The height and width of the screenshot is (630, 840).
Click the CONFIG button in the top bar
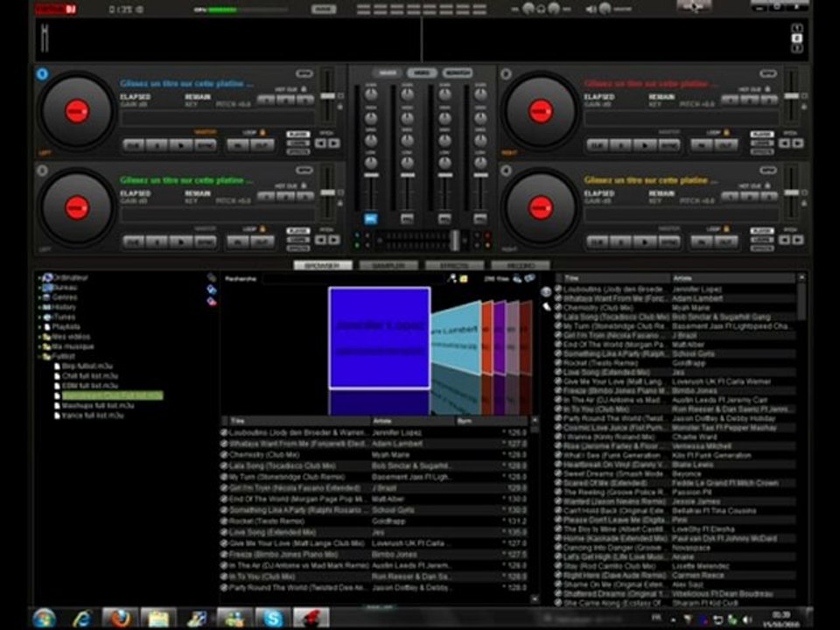pyautogui.click(x=694, y=6)
